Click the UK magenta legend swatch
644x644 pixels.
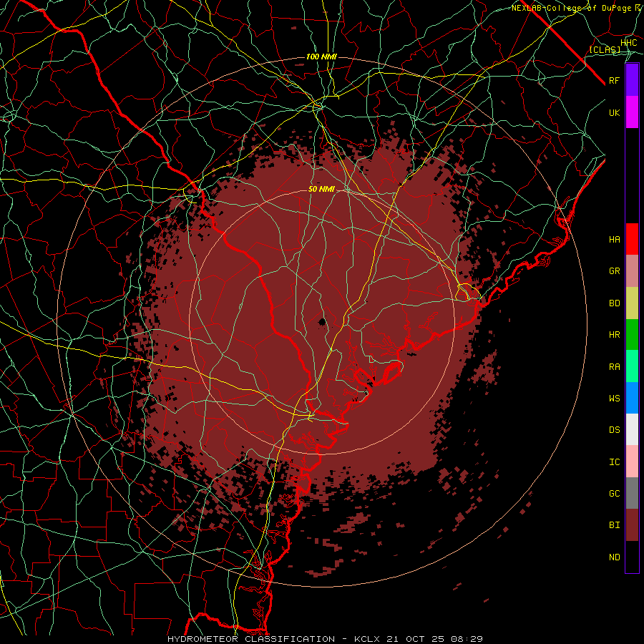click(632, 112)
